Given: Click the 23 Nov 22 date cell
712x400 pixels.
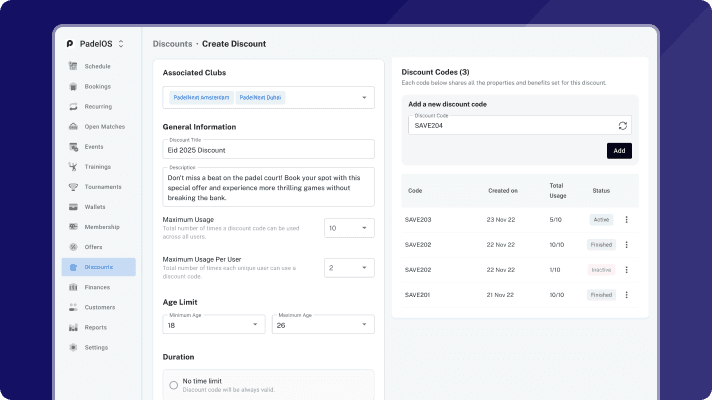Looking at the screenshot, I should pyautogui.click(x=501, y=220).
